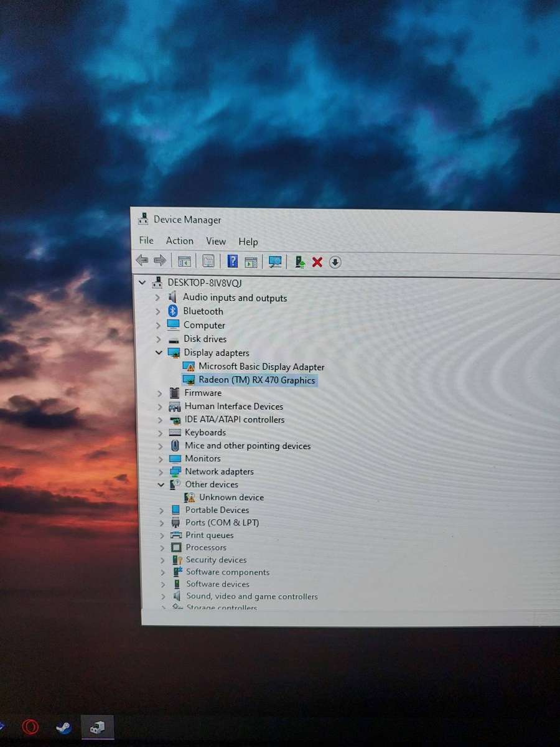Expand the Audio inputs and outputs node

click(157, 298)
